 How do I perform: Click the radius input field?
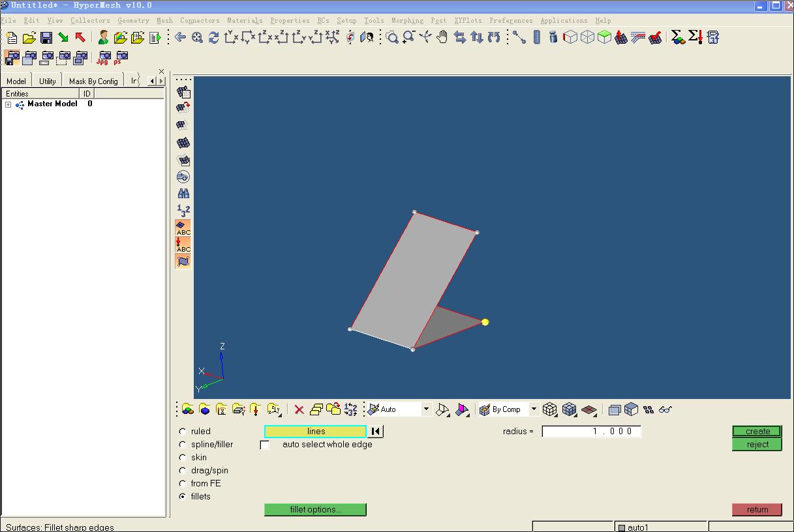591,432
